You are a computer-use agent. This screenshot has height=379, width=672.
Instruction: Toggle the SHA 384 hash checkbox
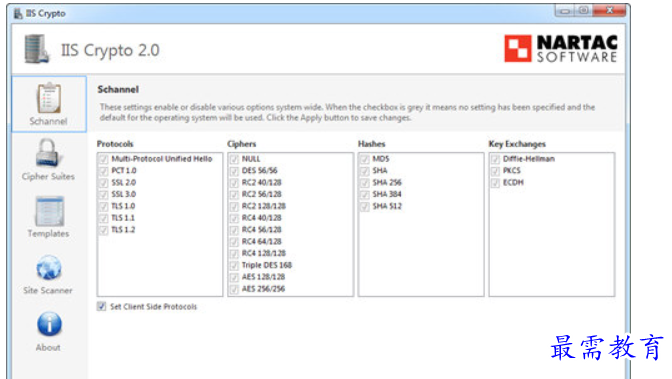[x=365, y=194]
